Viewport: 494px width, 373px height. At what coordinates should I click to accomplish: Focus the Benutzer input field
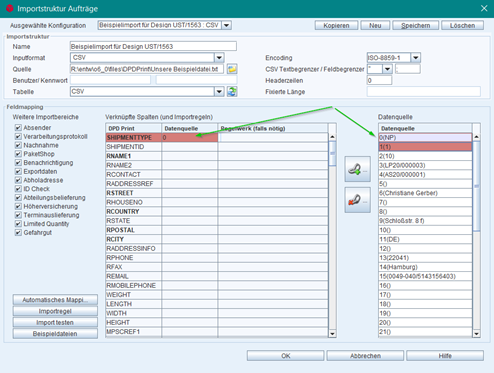(110, 80)
